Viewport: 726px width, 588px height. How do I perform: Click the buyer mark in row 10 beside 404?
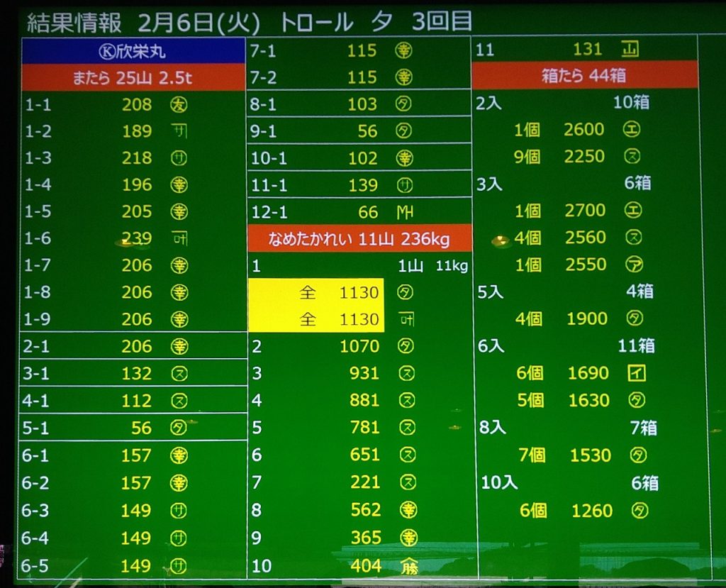click(407, 565)
